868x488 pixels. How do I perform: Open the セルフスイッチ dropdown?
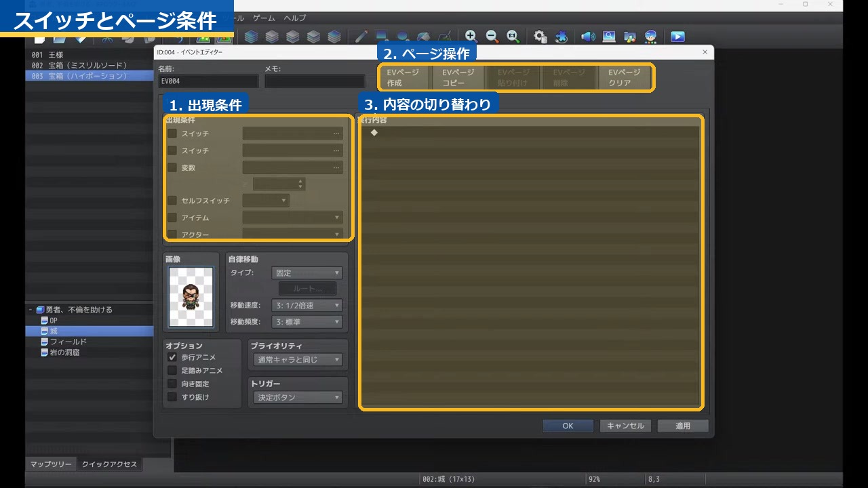coord(266,201)
